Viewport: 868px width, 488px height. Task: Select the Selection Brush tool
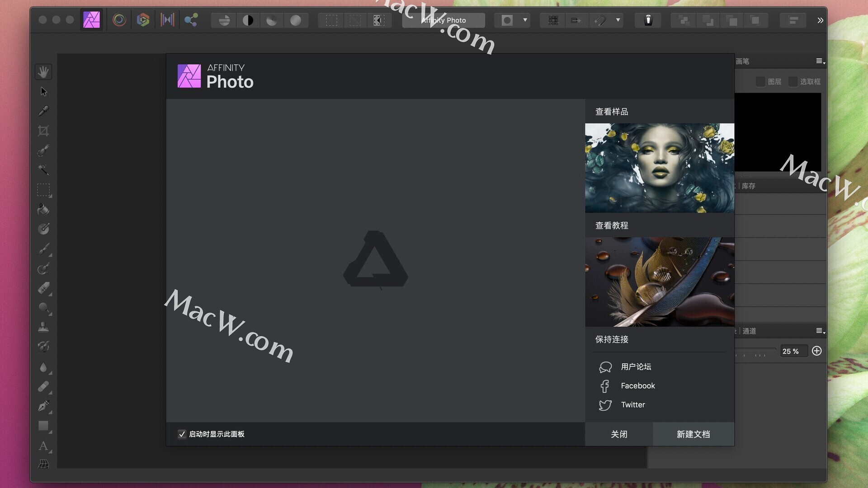pyautogui.click(x=43, y=150)
